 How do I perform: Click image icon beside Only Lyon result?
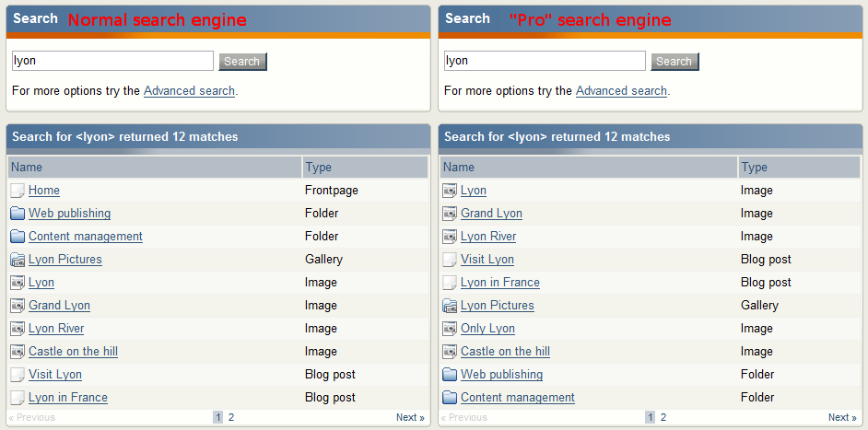pyautogui.click(x=450, y=329)
